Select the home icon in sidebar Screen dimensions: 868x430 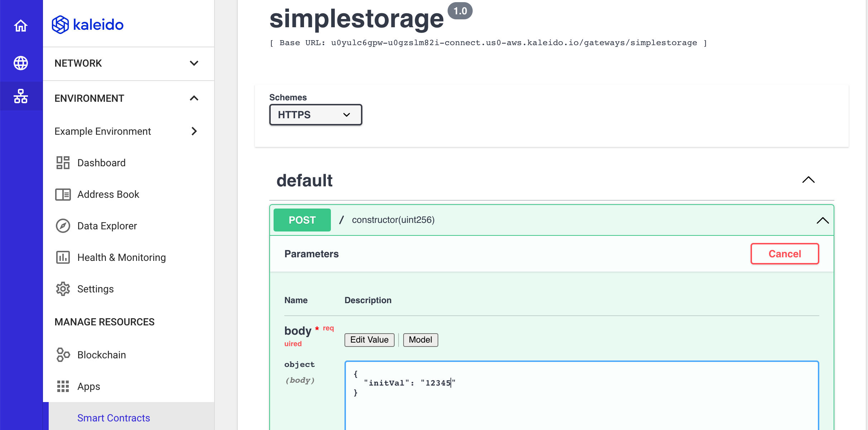(x=21, y=25)
